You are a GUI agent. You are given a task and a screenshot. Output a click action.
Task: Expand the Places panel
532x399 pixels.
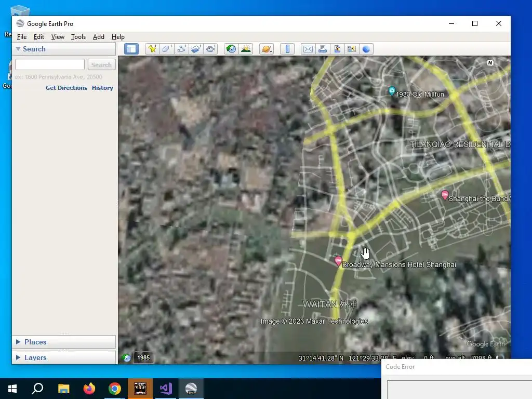(x=18, y=342)
